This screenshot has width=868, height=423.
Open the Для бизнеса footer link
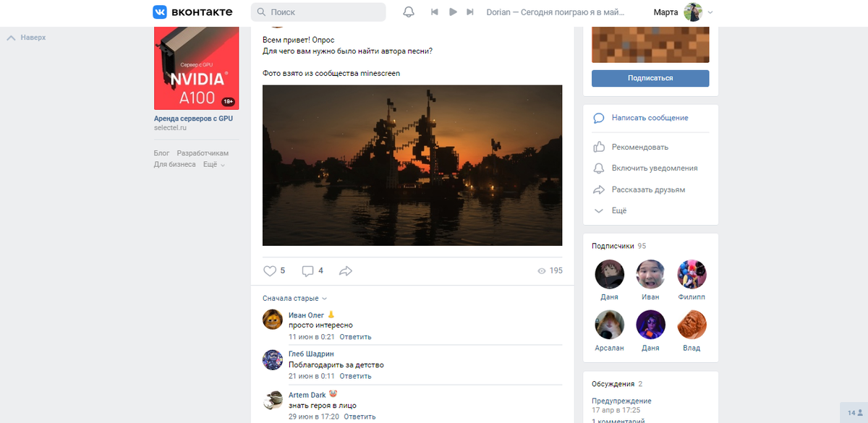[175, 164]
